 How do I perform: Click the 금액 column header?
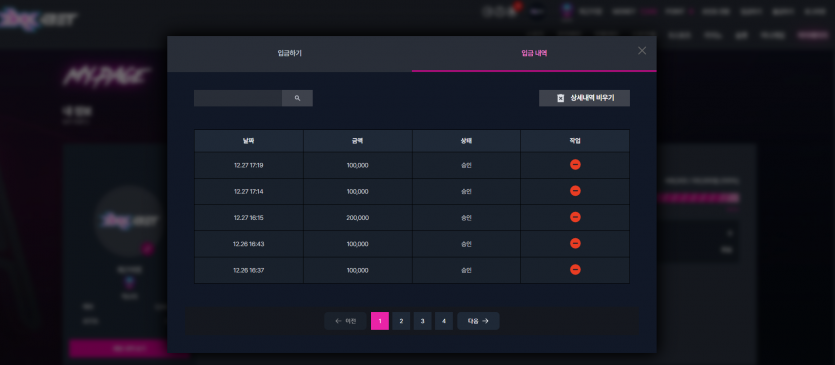point(358,141)
